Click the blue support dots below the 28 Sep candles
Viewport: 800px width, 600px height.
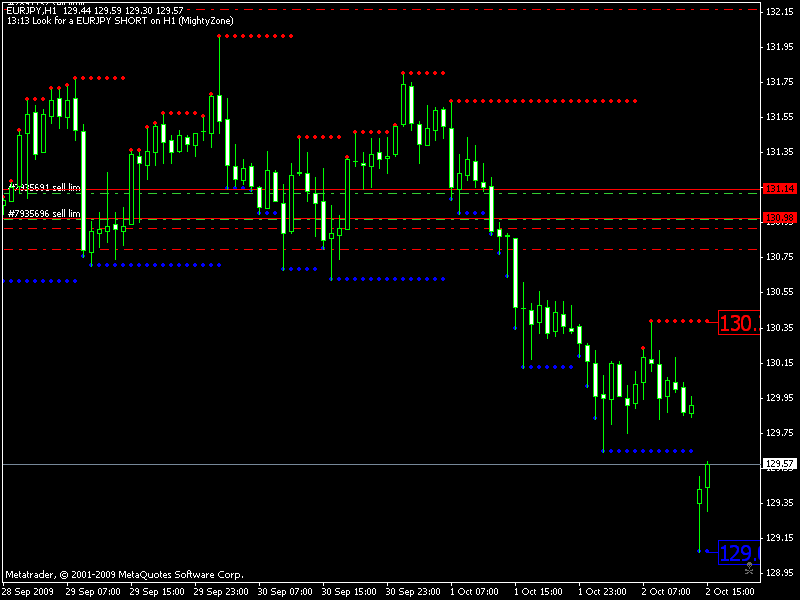tap(40, 280)
